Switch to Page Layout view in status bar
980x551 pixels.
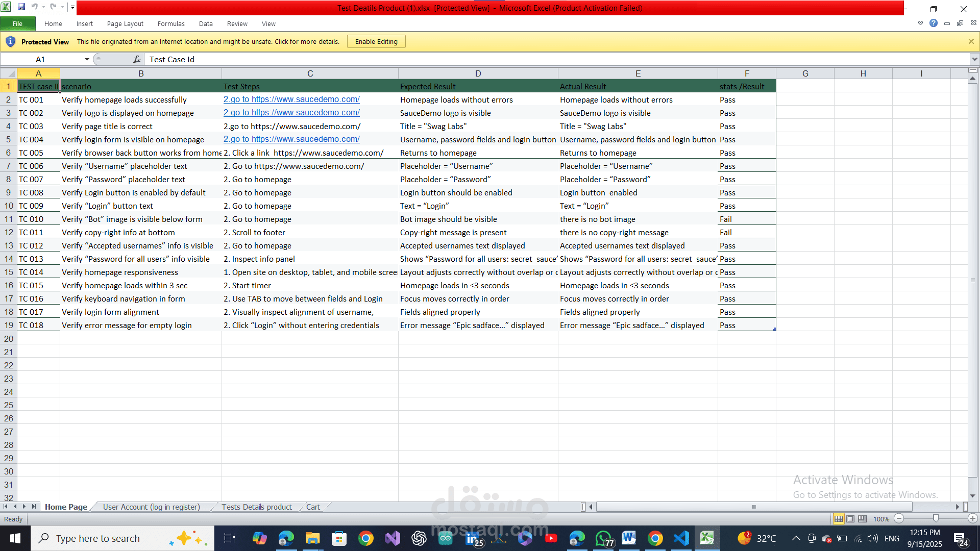click(x=850, y=519)
